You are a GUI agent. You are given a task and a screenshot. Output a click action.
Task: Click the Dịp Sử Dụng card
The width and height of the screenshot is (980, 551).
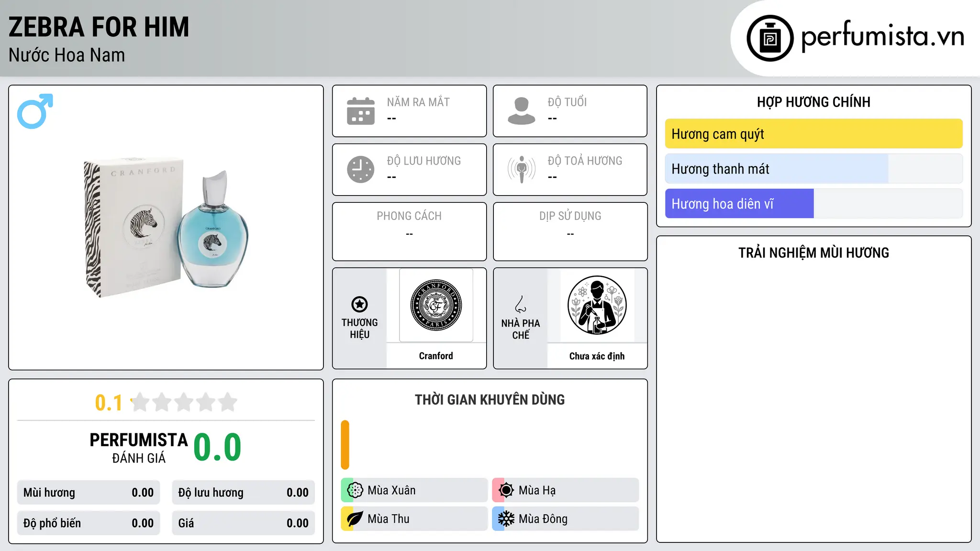[x=570, y=231]
